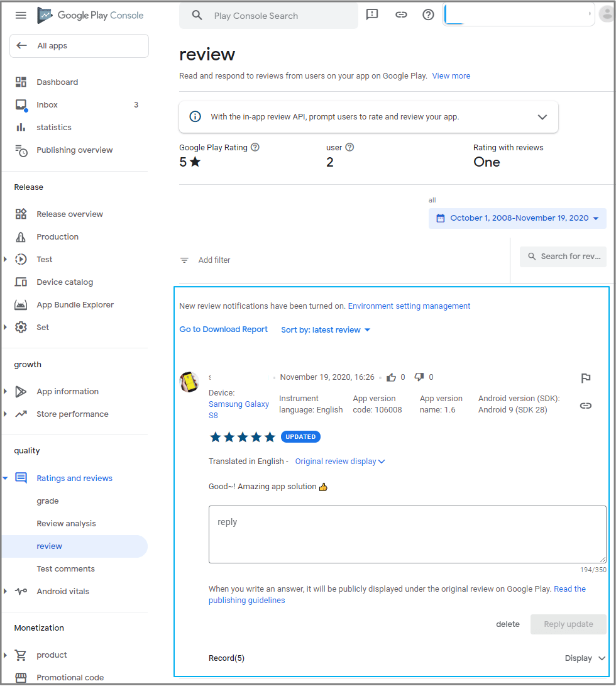The width and height of the screenshot is (616, 686).
Task: Select Test comments in the sidebar
Action: pyautogui.click(x=66, y=568)
